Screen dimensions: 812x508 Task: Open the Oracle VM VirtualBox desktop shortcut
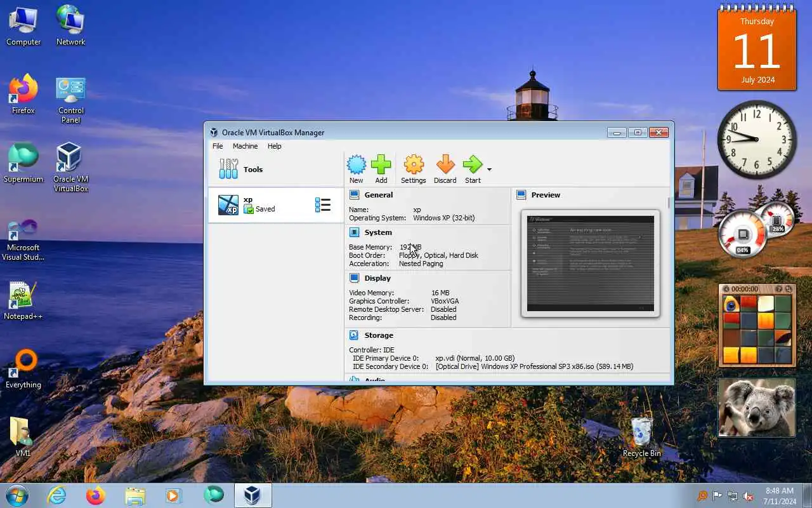coord(70,167)
